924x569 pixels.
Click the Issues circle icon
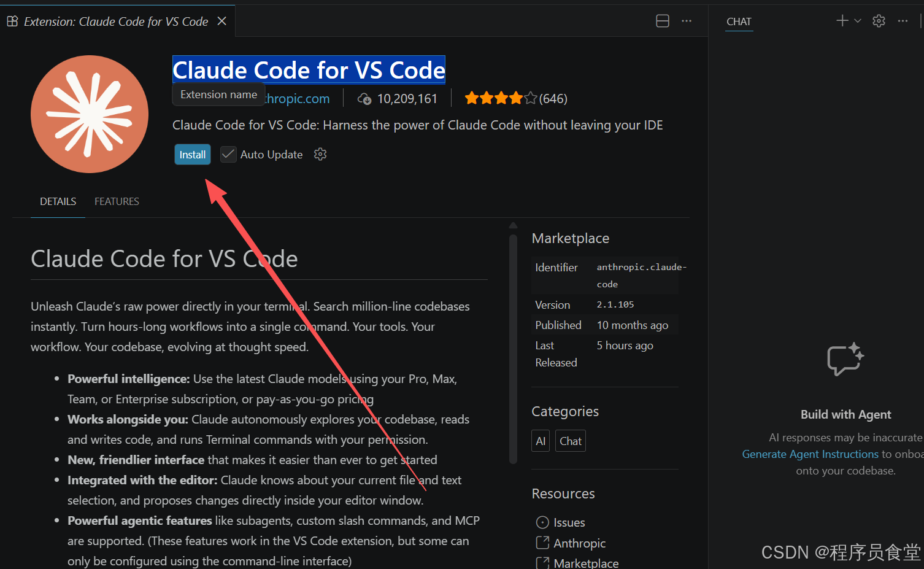tap(542, 522)
